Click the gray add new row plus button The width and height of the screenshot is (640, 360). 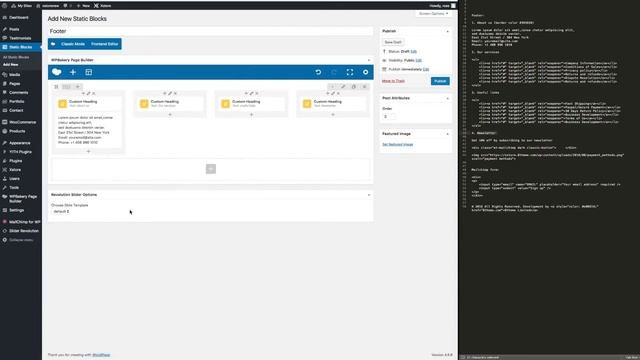(211, 169)
